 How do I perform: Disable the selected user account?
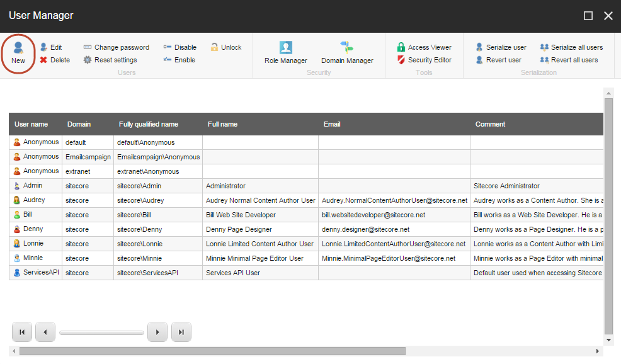[179, 47]
